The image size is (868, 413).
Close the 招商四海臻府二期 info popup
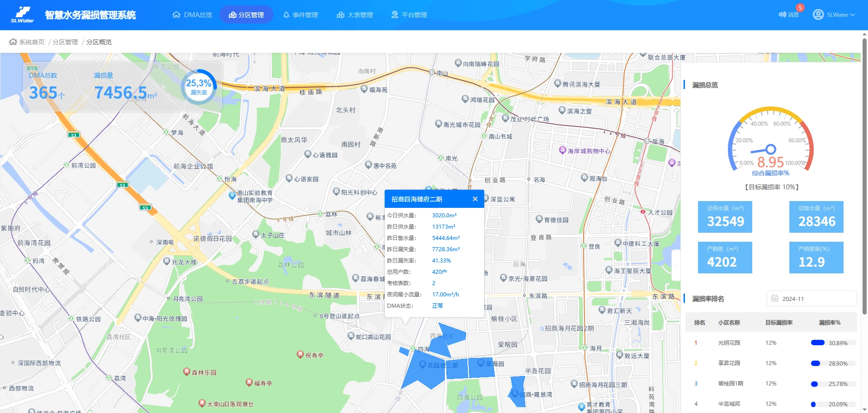(475, 199)
